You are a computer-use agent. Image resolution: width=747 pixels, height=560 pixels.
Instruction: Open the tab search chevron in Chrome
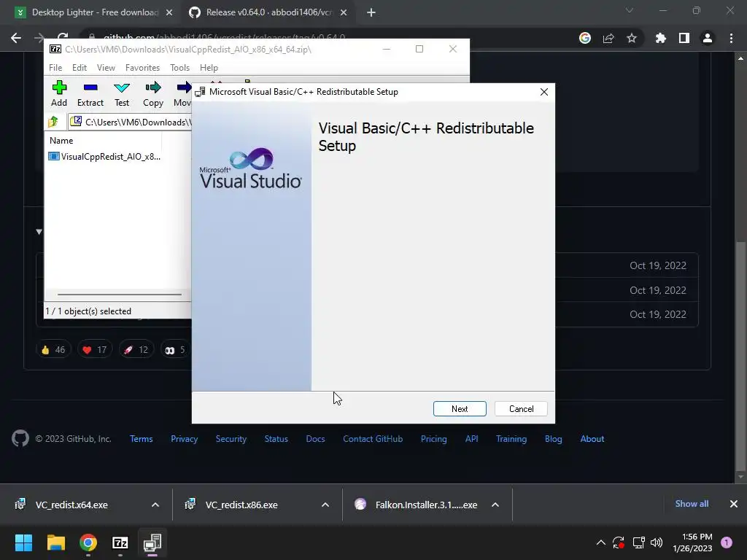(x=630, y=10)
